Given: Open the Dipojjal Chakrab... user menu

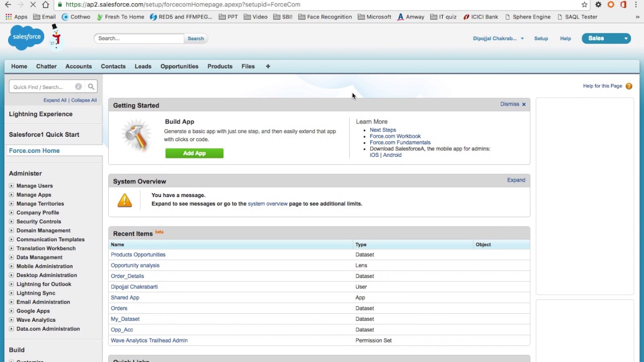Looking at the screenshot, I should click(498, 38).
